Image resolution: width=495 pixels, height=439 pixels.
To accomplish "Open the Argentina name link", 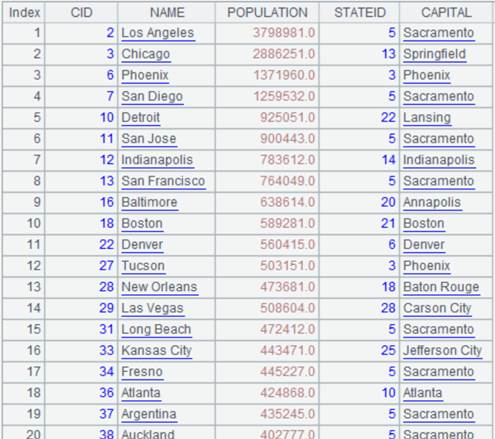I will [149, 414].
